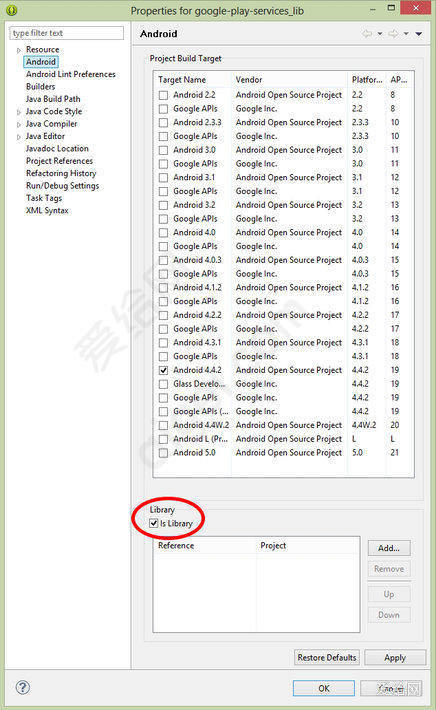Screen dimensions: 436x710
Task: Expand the Resource tree node
Action: click(x=19, y=50)
